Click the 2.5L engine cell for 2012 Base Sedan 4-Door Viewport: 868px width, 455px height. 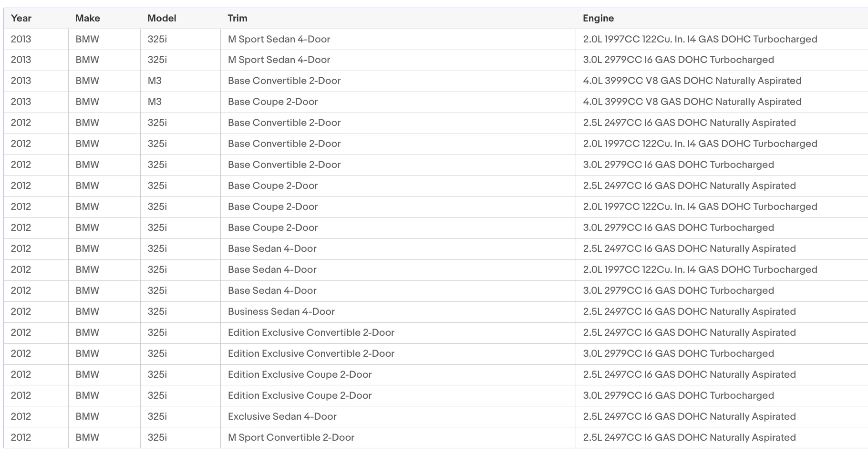pyautogui.click(x=722, y=249)
